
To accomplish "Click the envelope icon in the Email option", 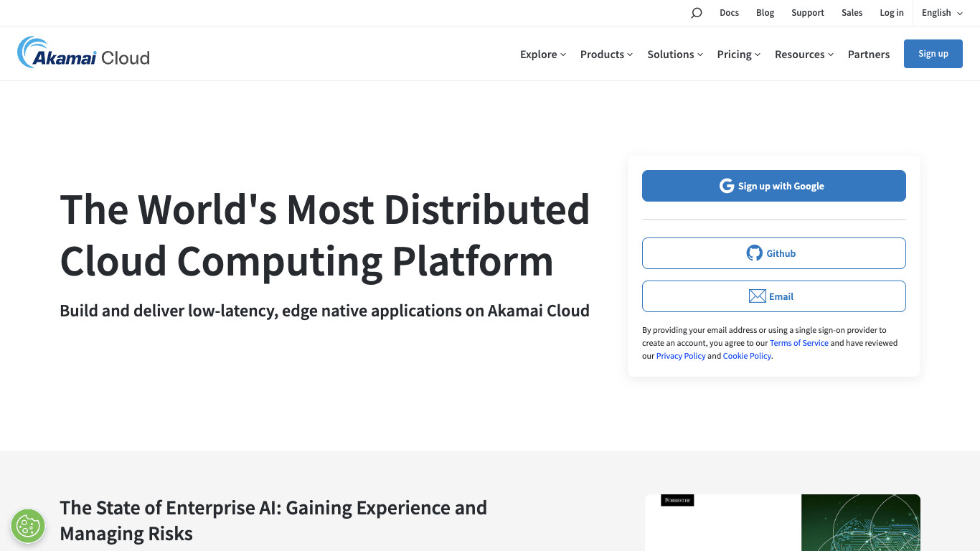I will click(x=757, y=296).
